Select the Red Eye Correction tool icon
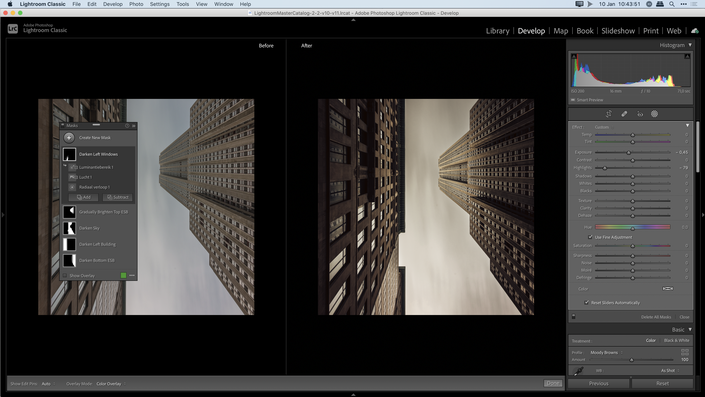 [x=640, y=114]
